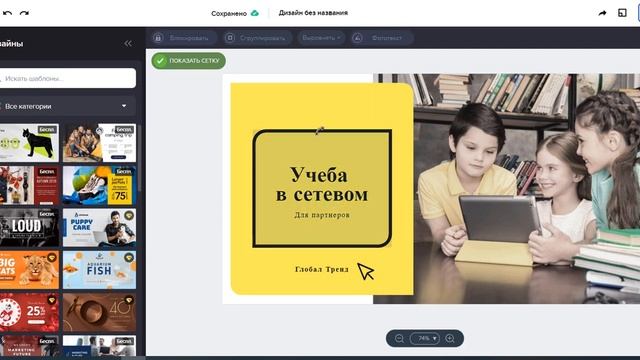
Task: Select the red 25% template thumbnail
Action: [29, 312]
